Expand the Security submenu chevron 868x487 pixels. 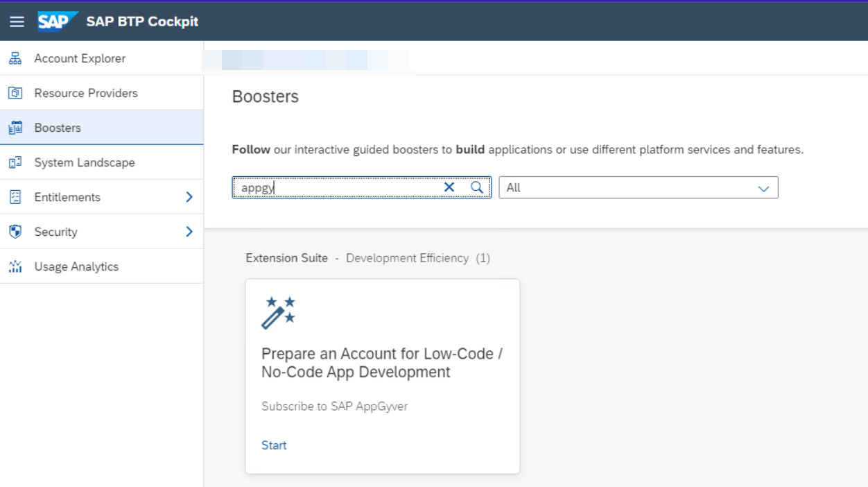189,232
